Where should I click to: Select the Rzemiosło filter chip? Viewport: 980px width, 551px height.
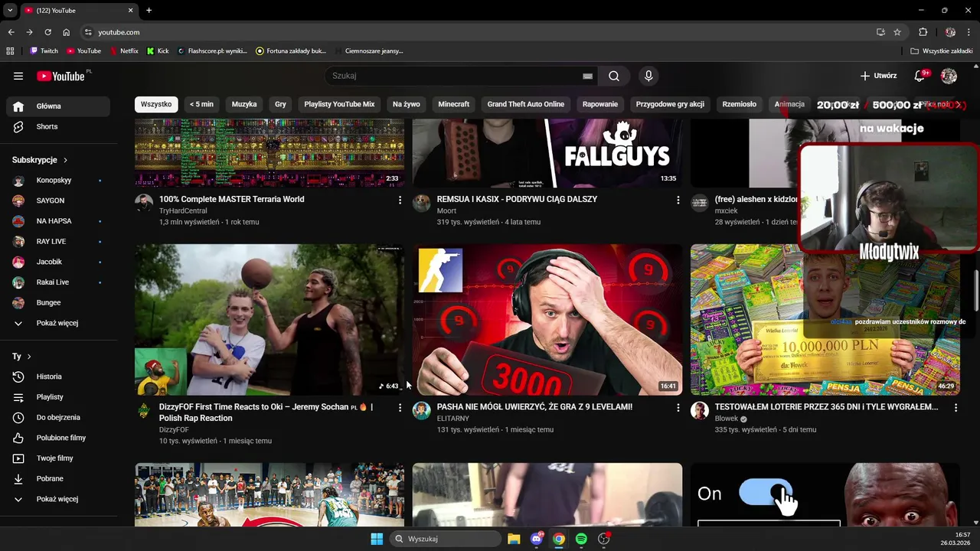coord(740,104)
